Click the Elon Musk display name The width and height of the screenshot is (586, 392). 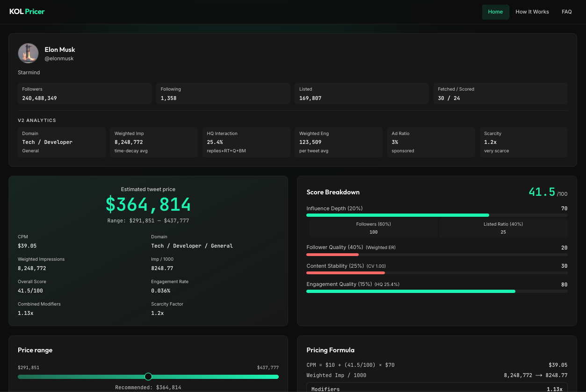click(60, 50)
